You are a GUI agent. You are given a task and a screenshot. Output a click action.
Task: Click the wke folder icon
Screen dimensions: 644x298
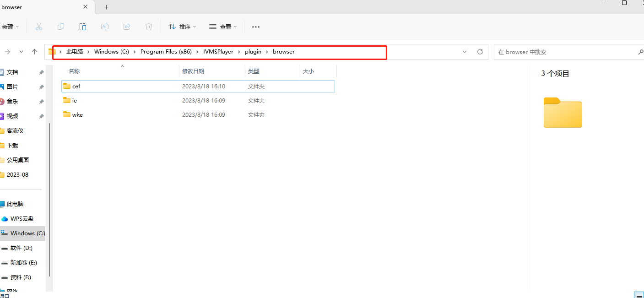(x=67, y=114)
